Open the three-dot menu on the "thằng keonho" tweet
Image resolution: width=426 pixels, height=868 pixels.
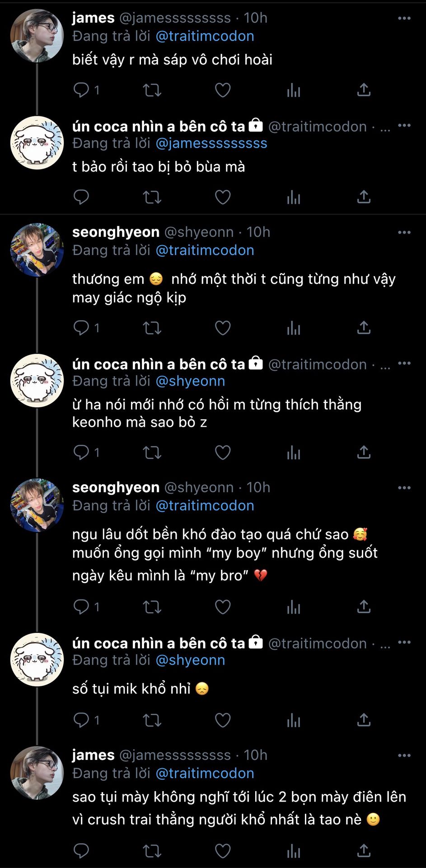coord(404,363)
